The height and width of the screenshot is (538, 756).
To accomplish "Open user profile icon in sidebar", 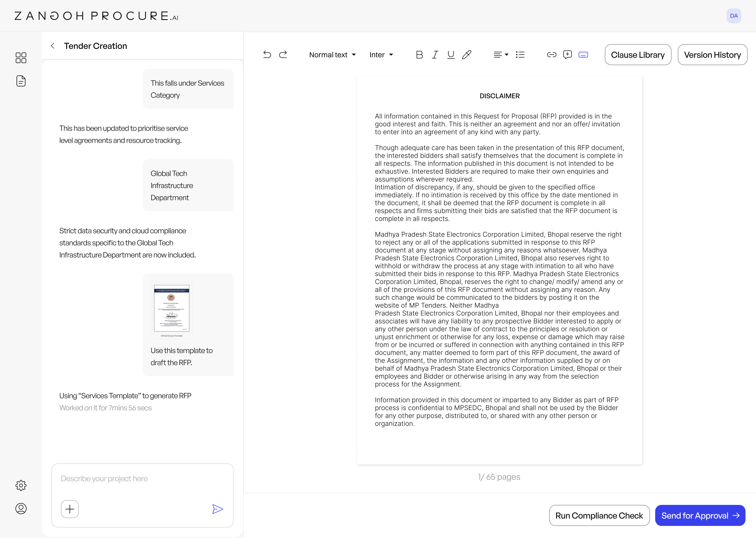I will click(21, 509).
